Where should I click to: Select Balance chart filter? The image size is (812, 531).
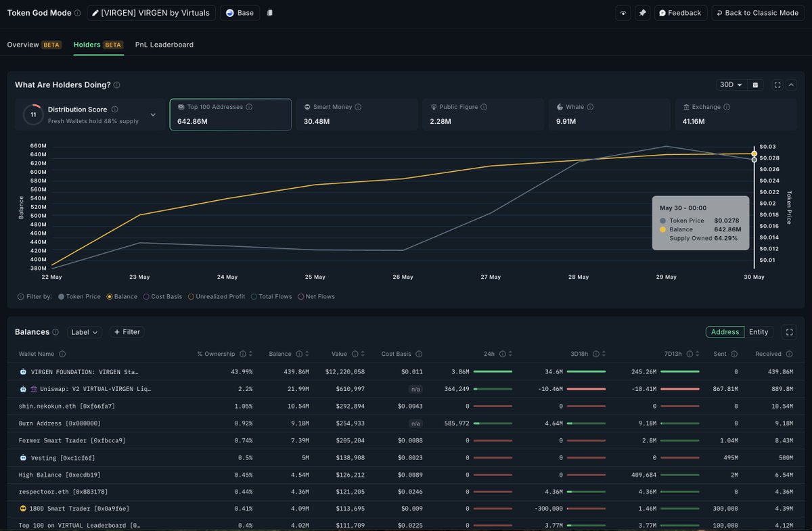point(122,297)
